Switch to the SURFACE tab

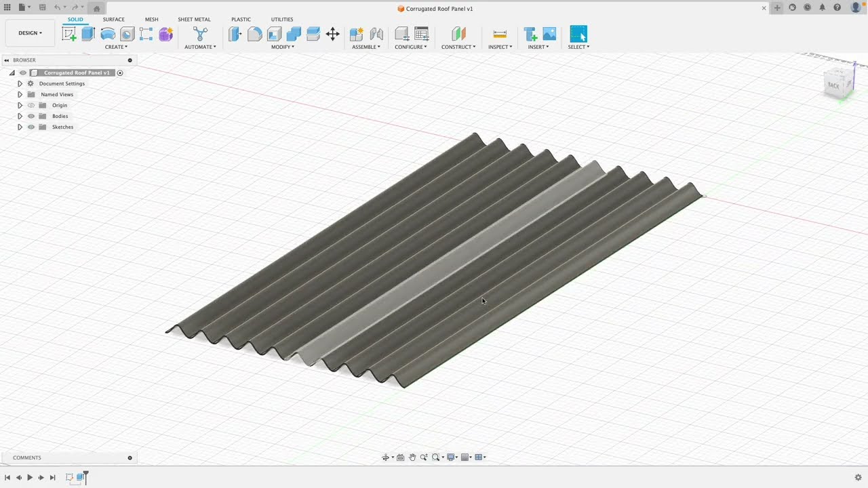[x=113, y=20]
